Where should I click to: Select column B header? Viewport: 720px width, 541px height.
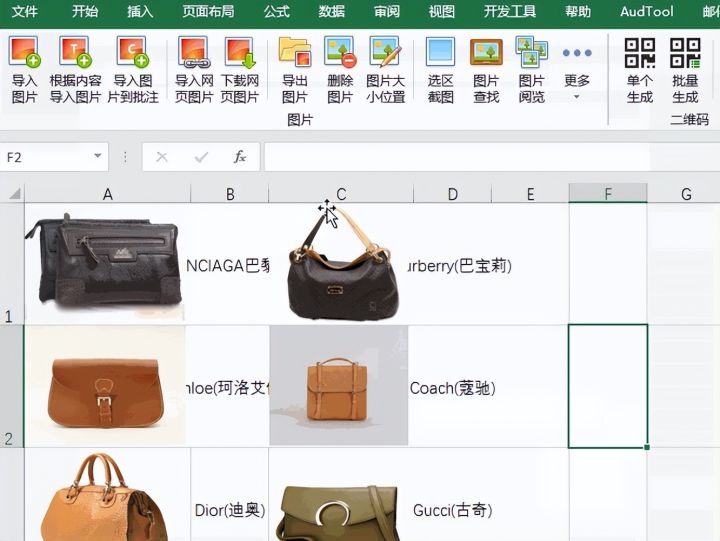[230, 194]
